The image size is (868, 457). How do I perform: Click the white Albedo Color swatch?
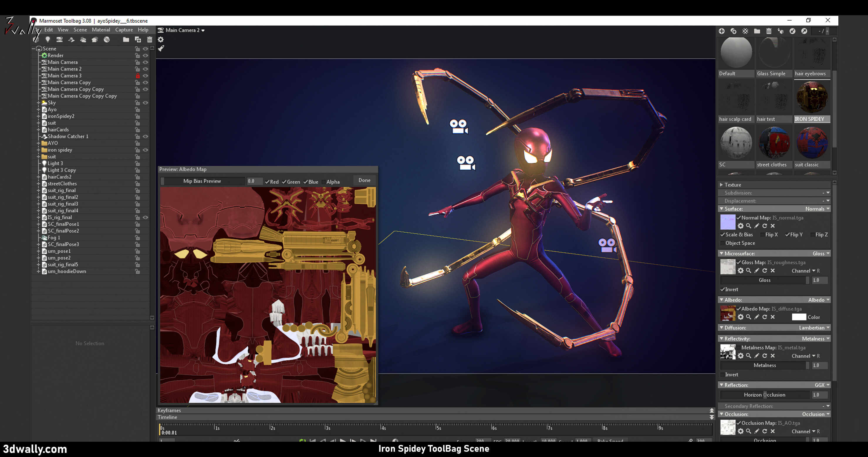pyautogui.click(x=798, y=317)
